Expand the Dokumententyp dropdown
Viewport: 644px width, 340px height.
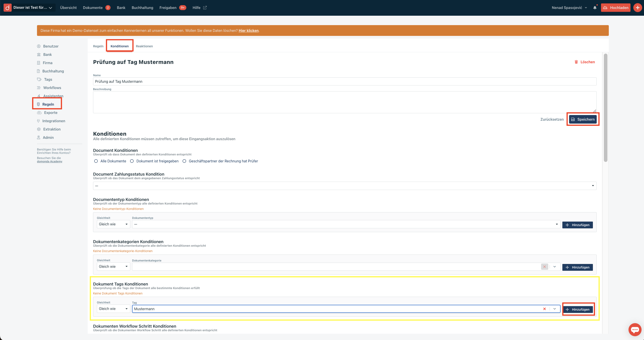tap(346, 224)
